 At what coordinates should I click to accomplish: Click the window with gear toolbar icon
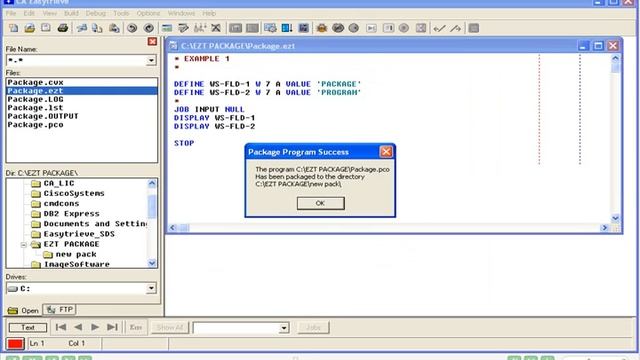[270, 28]
